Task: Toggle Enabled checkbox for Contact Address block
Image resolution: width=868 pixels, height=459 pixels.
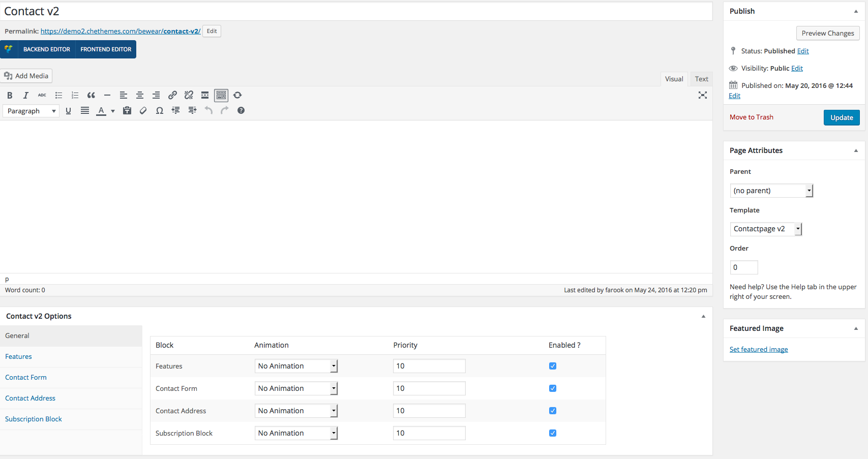Action: (553, 411)
